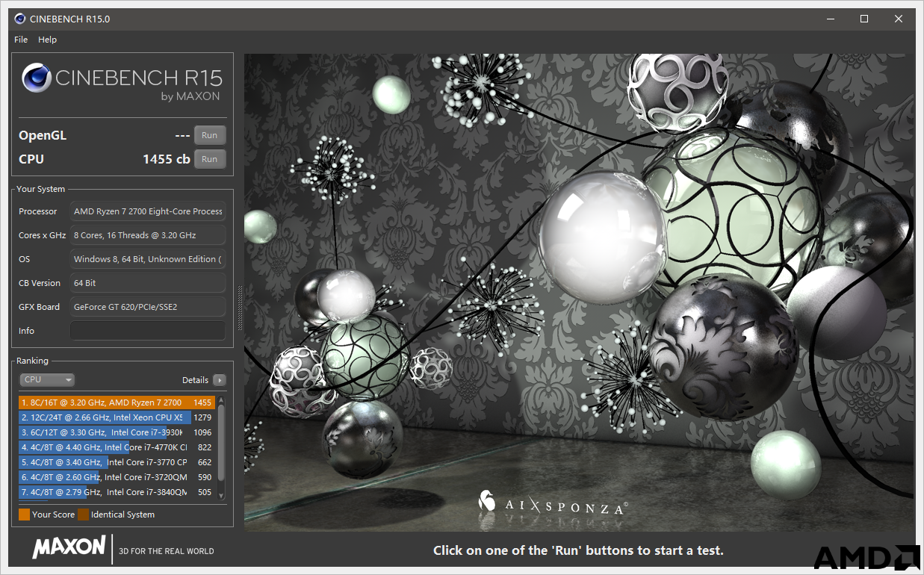The image size is (924, 575).
Task: Click the Info text field
Action: 148,331
